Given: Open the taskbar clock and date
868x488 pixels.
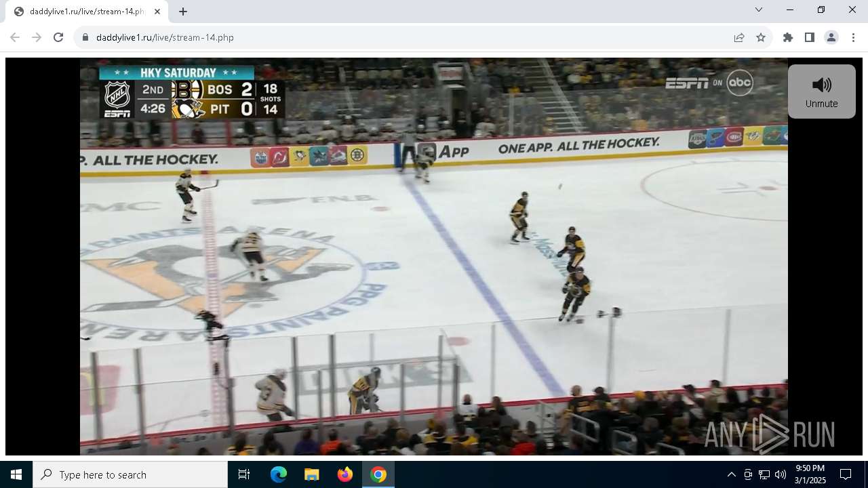Looking at the screenshot, I should point(810,474).
